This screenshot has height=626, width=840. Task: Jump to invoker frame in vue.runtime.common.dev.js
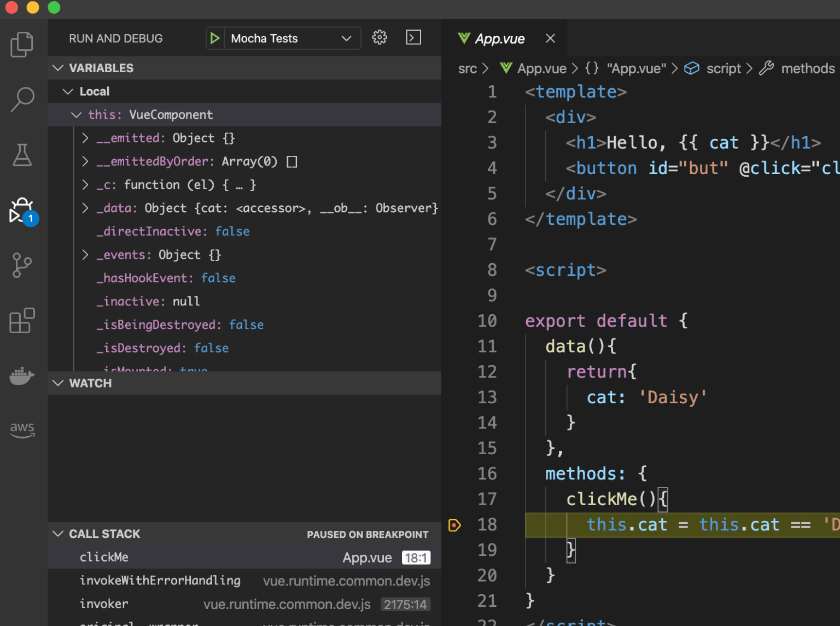pos(104,604)
